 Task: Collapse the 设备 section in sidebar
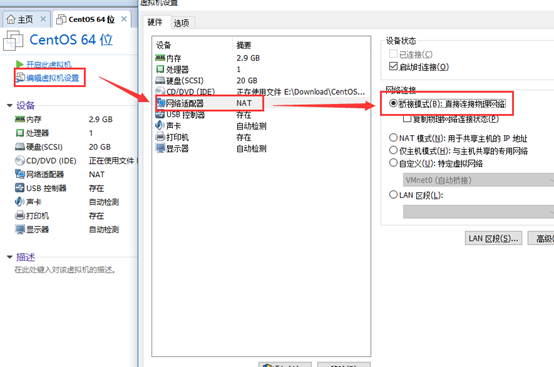(x=10, y=105)
